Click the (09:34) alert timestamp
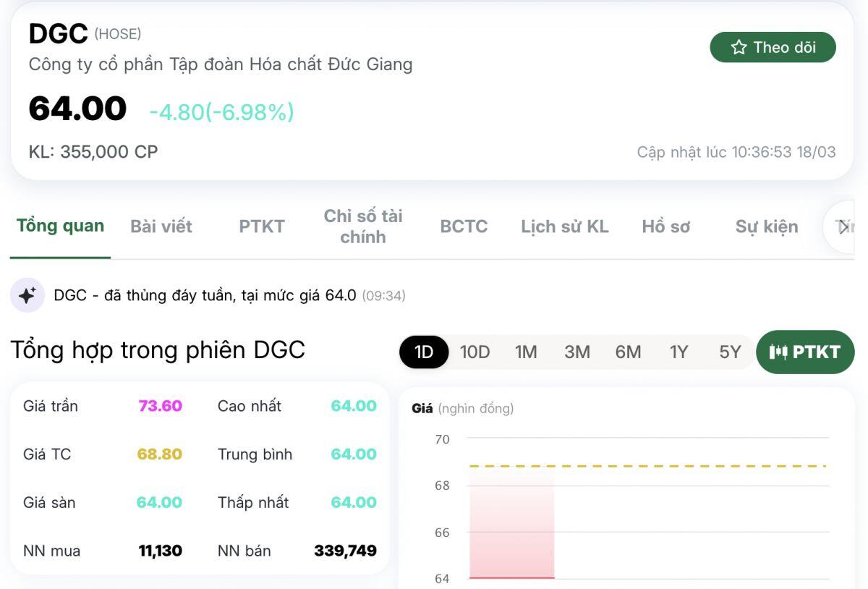The height and width of the screenshot is (589, 868). [x=383, y=296]
